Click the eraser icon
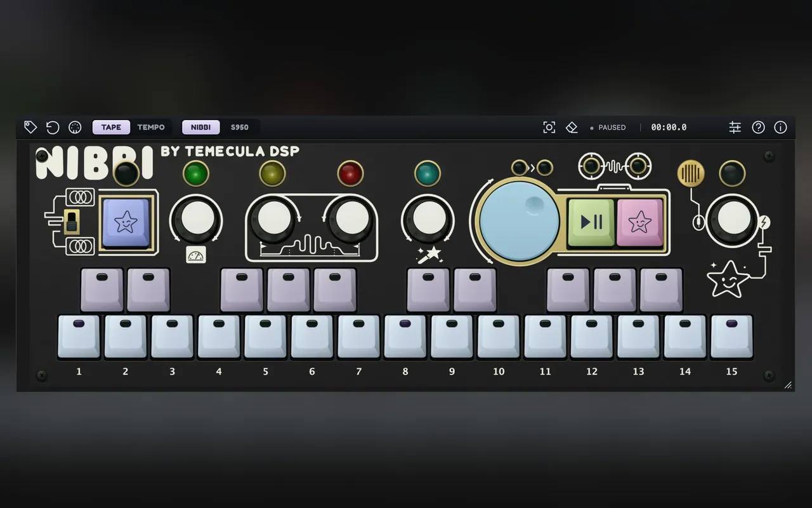Screen dimensions: 812x508 572,127
